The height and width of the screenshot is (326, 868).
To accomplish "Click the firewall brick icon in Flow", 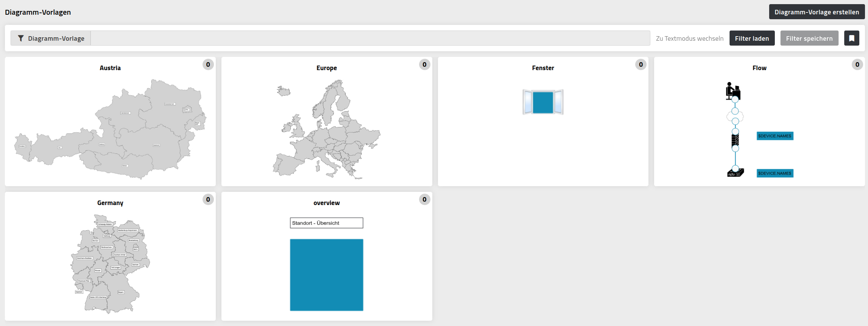I will [x=735, y=140].
